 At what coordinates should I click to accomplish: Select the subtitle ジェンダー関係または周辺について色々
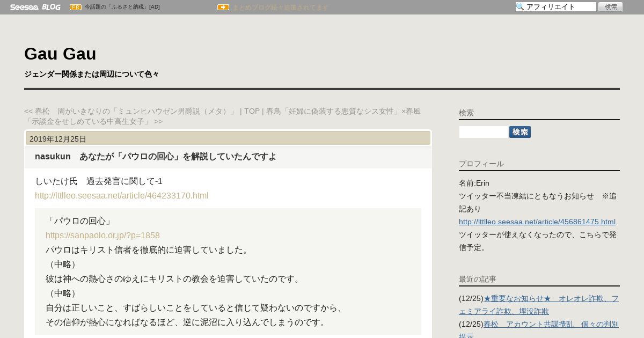pyautogui.click(x=92, y=74)
